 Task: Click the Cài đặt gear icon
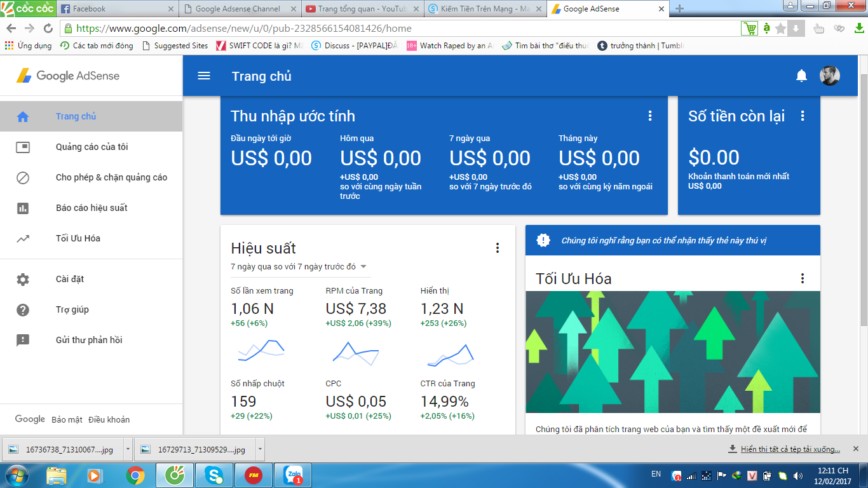(23, 279)
